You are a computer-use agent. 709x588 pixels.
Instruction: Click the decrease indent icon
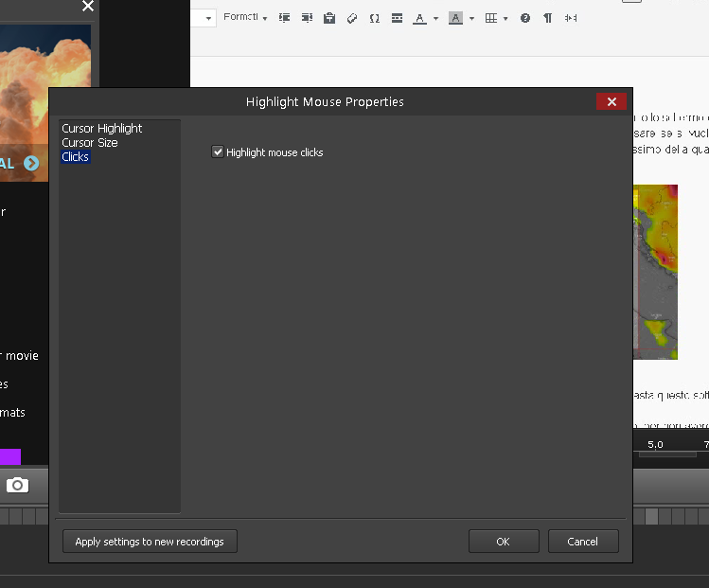coord(284,18)
